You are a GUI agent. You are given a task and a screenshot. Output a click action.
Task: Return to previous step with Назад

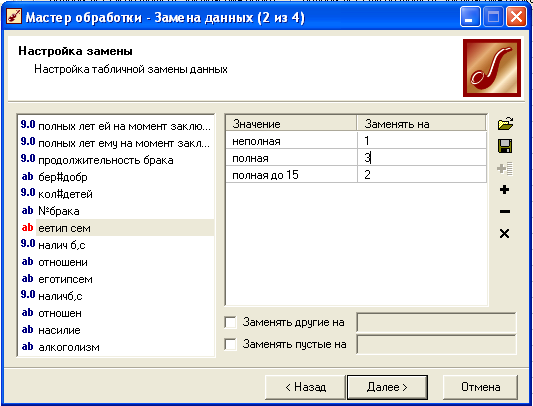[x=305, y=387]
